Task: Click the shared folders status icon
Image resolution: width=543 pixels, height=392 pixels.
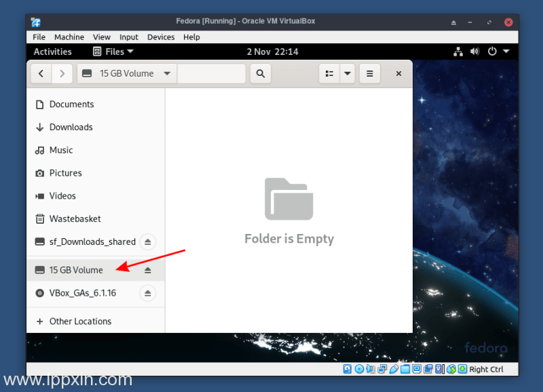Action: 405,369
